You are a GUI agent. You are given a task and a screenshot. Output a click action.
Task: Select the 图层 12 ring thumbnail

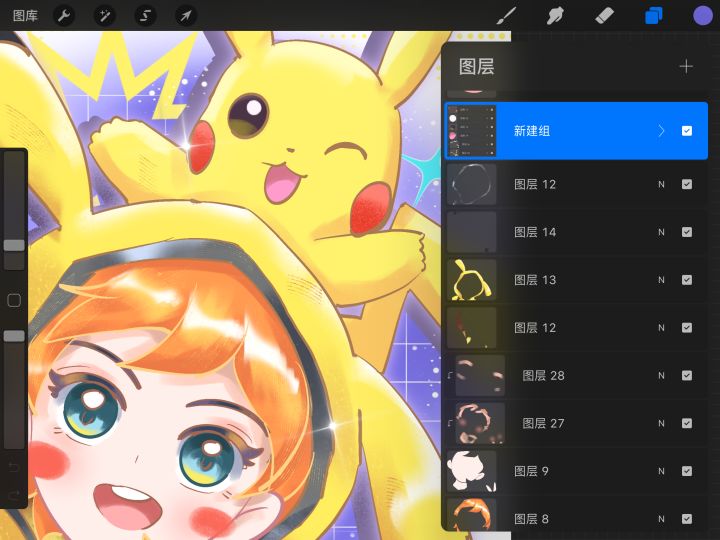472,184
